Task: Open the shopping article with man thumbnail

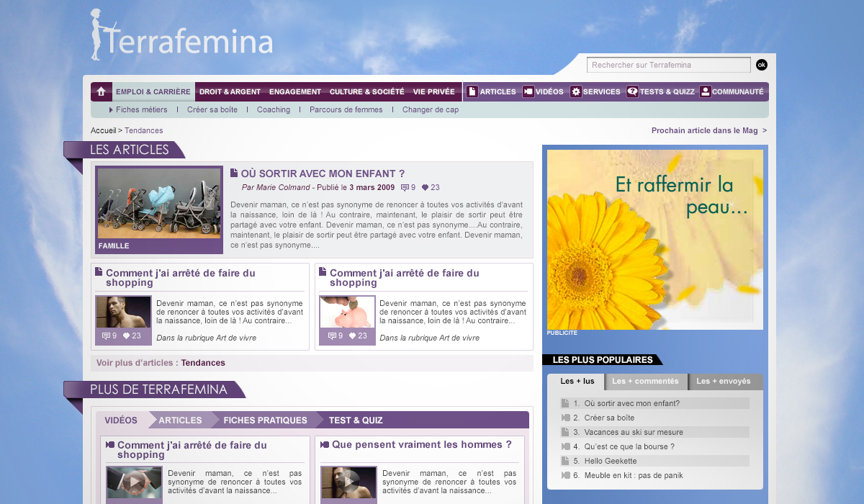Action: (181, 278)
